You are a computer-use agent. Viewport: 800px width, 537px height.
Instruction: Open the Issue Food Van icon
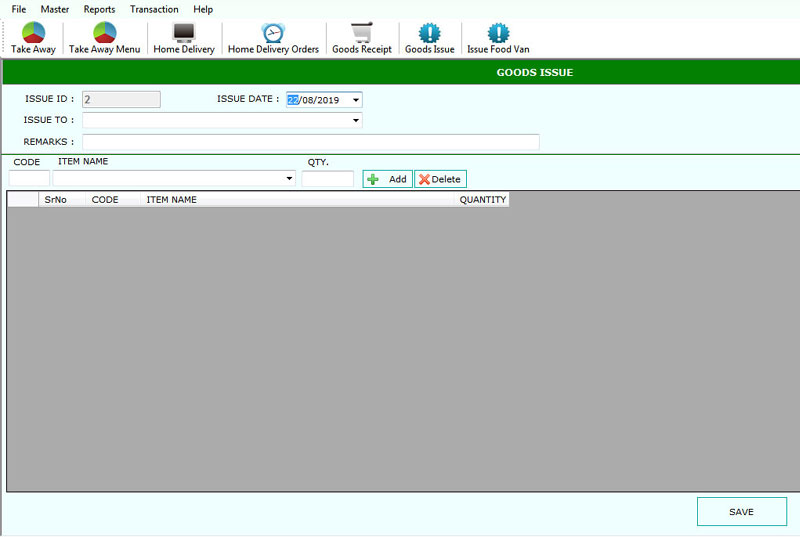tap(498, 33)
